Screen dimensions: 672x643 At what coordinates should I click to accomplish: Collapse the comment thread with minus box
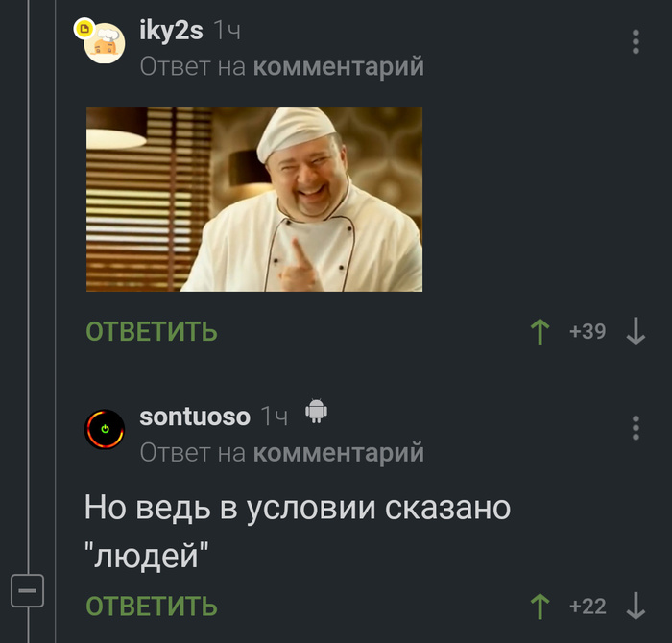point(28,591)
